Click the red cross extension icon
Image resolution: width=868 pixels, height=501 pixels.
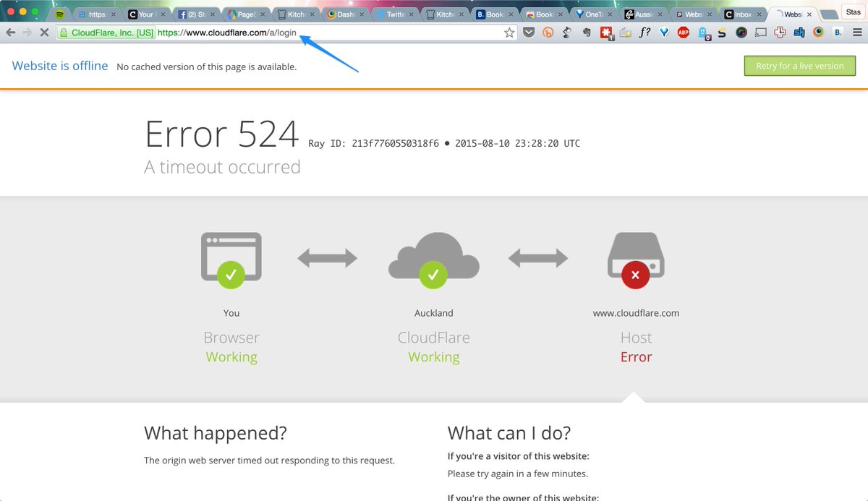coord(780,32)
